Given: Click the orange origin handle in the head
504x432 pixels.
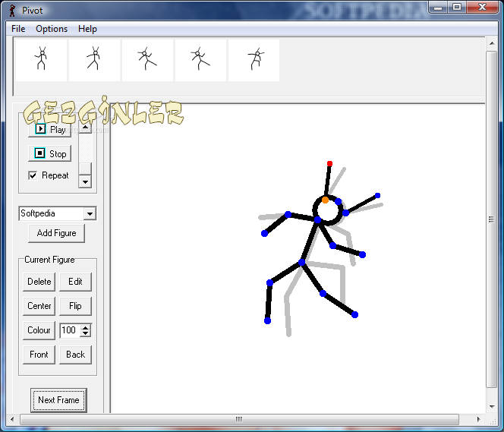Looking at the screenshot, I should point(325,200).
